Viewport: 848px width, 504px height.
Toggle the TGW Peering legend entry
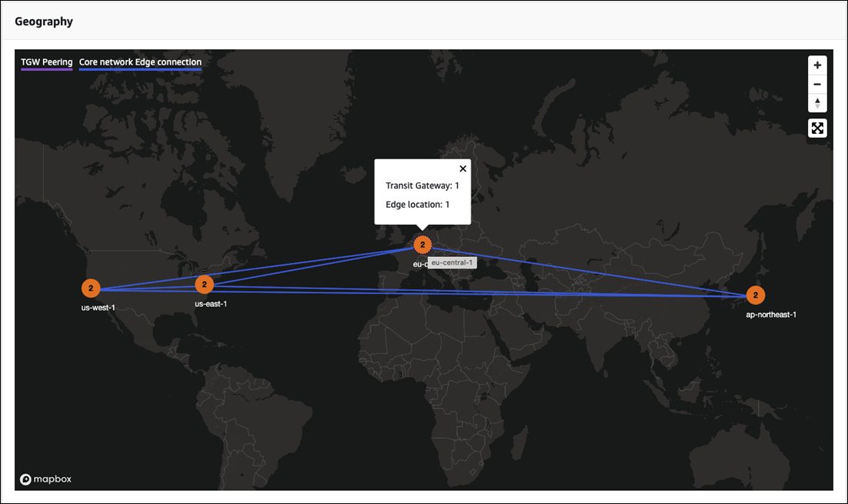[x=46, y=62]
